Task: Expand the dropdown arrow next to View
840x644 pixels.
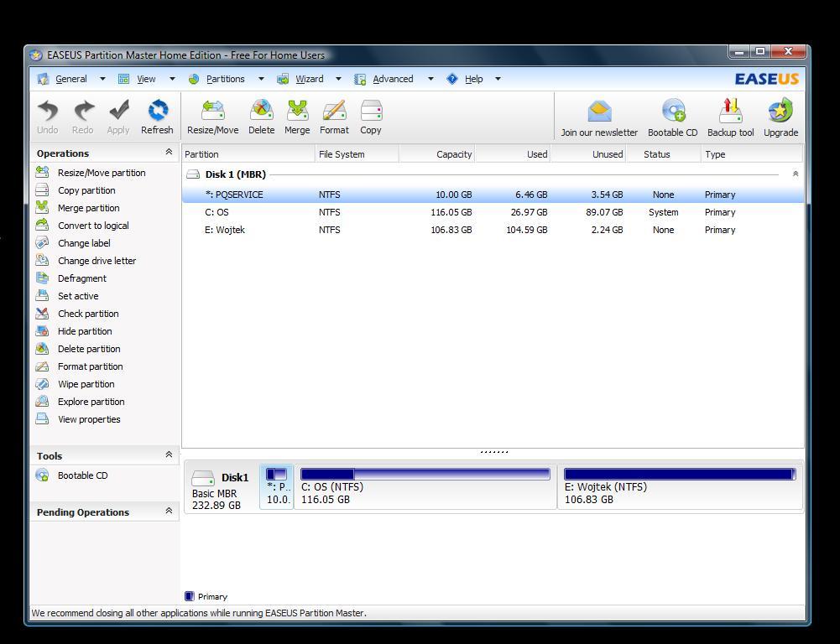Action: (x=172, y=79)
